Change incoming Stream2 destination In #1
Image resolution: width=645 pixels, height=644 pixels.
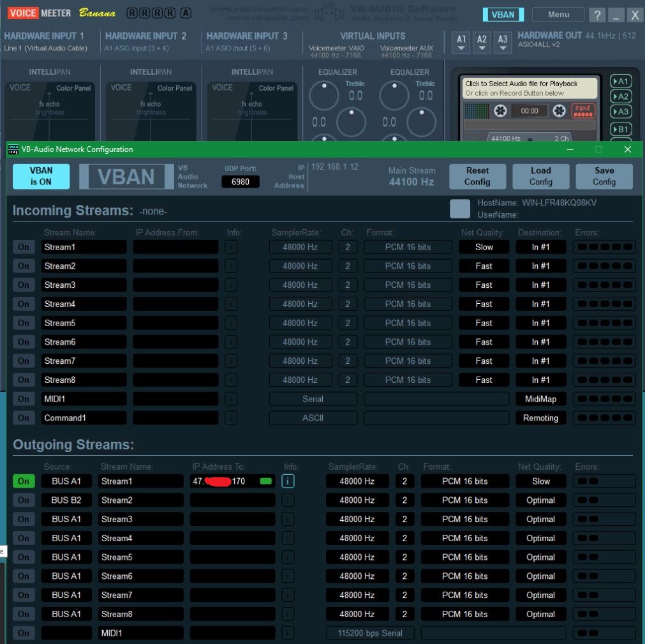(540, 266)
